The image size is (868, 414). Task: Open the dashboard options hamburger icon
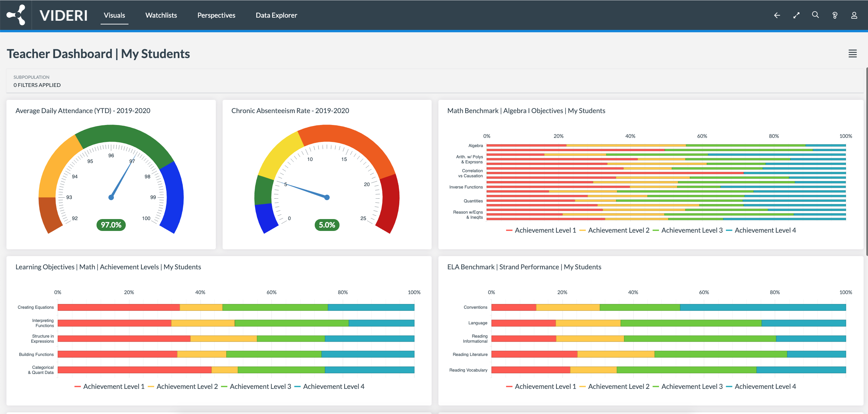[x=853, y=54]
